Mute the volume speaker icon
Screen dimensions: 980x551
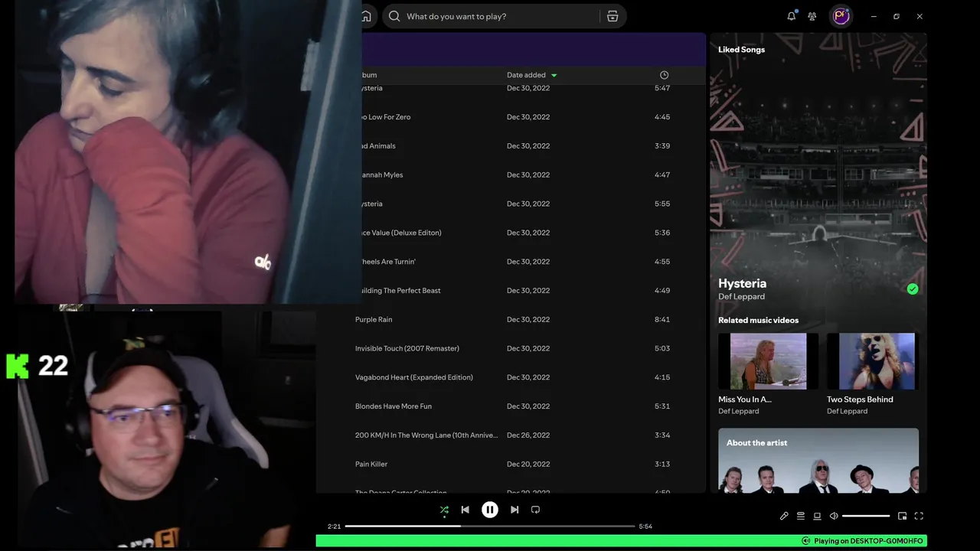[x=834, y=516]
